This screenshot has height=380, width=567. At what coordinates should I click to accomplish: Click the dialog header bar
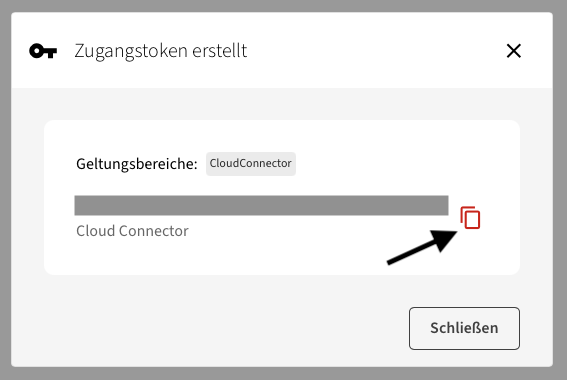(282, 50)
